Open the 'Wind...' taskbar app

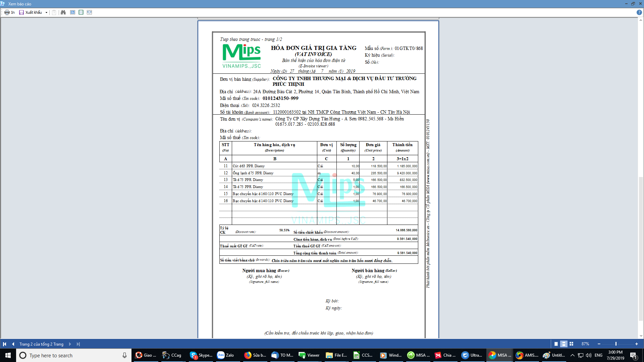coord(391,355)
